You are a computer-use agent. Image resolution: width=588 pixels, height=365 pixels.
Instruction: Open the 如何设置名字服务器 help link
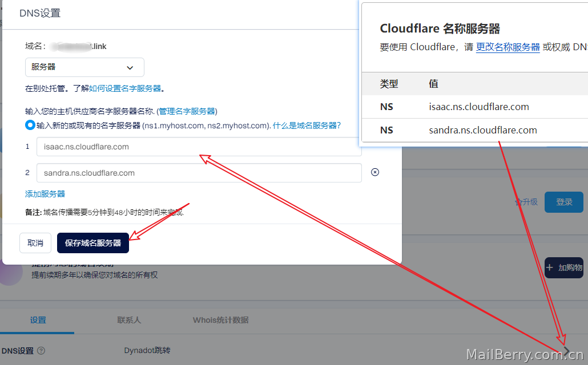[x=125, y=88]
